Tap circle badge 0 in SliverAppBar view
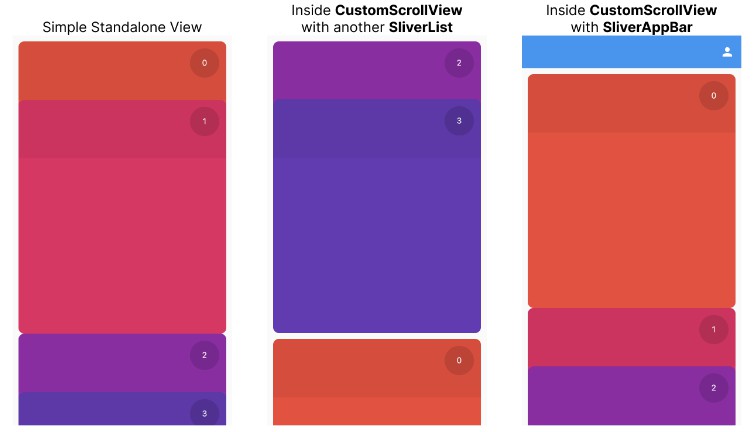Viewport: 756px width, 432px height. [x=714, y=95]
